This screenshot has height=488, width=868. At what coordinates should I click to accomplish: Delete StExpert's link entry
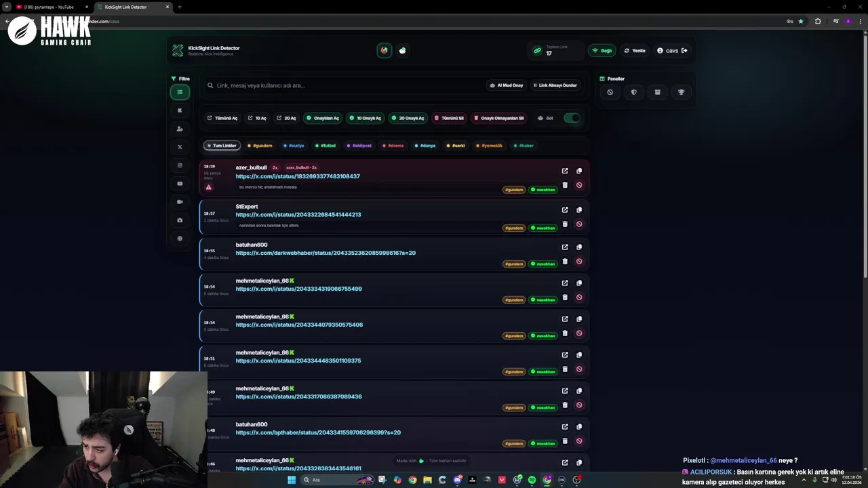coord(565,224)
